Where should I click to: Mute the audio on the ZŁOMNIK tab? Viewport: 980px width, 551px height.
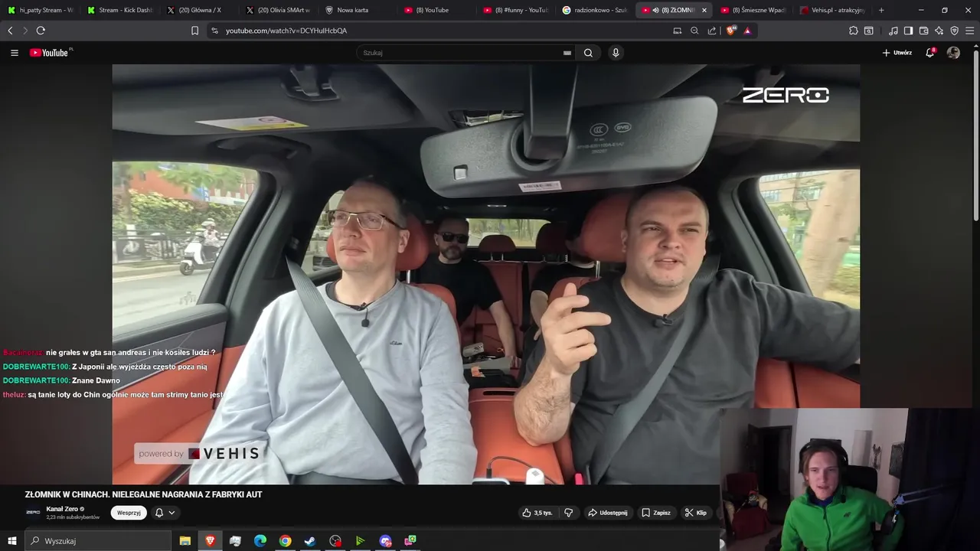pyautogui.click(x=656, y=10)
